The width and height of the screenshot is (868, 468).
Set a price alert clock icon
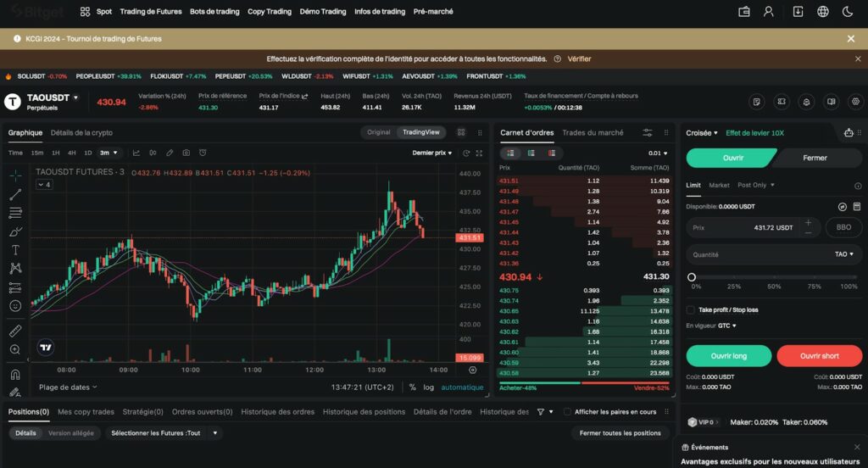tap(203, 153)
